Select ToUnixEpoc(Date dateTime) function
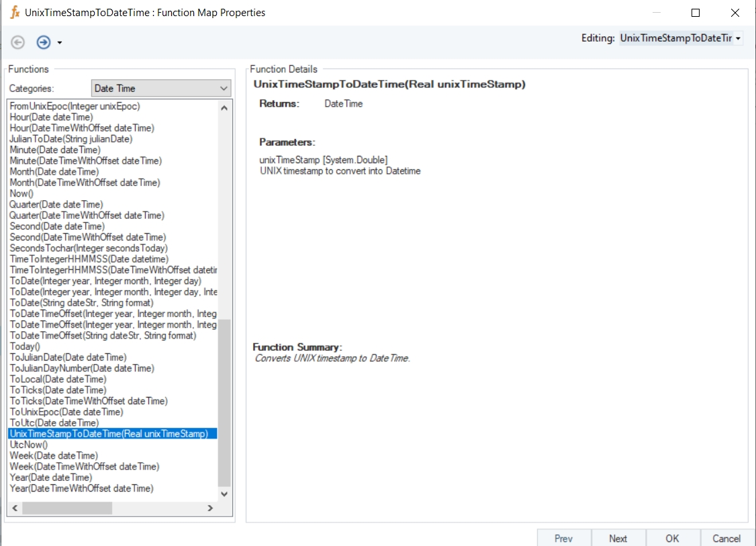 click(x=66, y=412)
